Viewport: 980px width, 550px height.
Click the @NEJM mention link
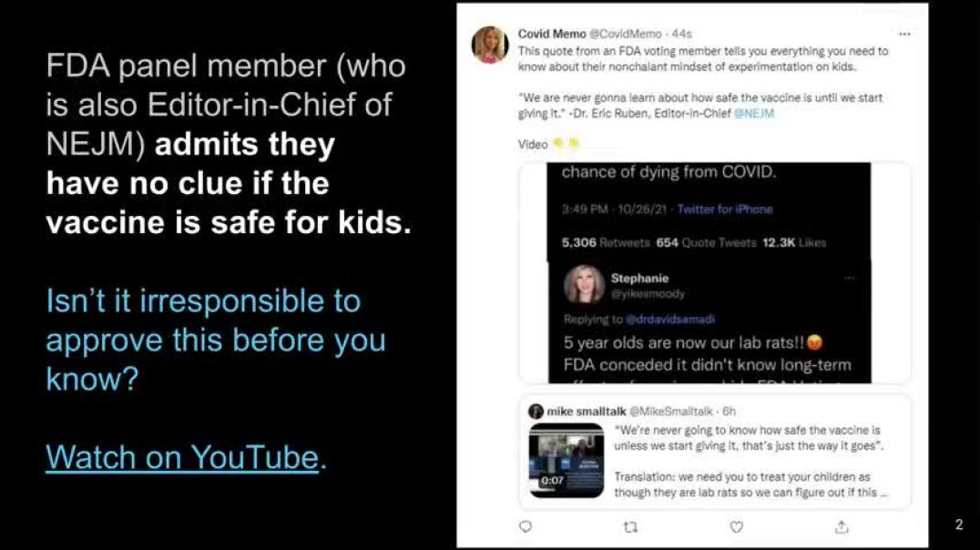pos(754,113)
